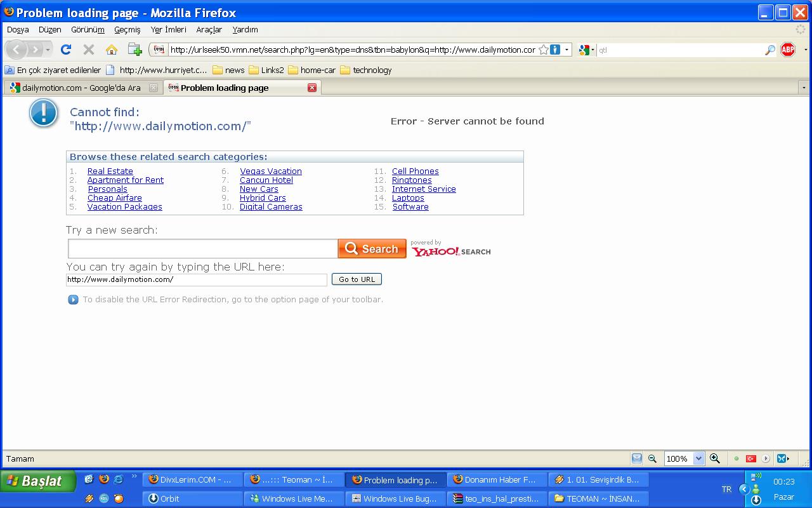The width and height of the screenshot is (812, 508).
Task: Open the Software link
Action: [410, 207]
